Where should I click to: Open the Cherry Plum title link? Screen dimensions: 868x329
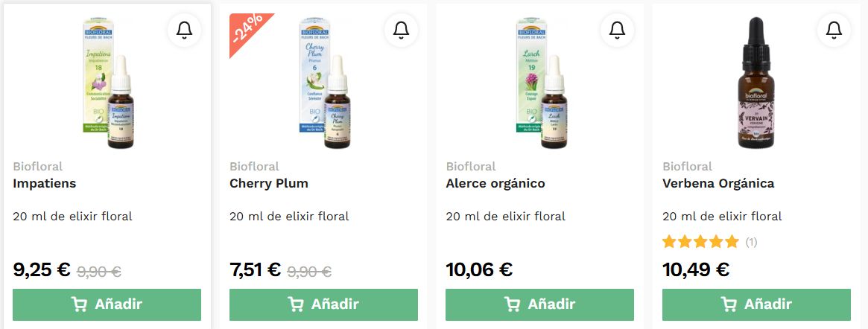[x=268, y=184]
